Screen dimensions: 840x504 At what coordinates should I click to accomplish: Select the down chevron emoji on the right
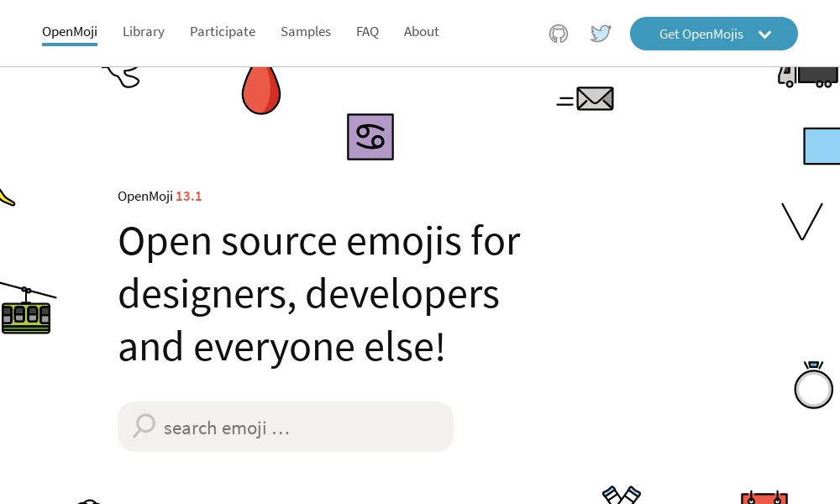pos(801,220)
